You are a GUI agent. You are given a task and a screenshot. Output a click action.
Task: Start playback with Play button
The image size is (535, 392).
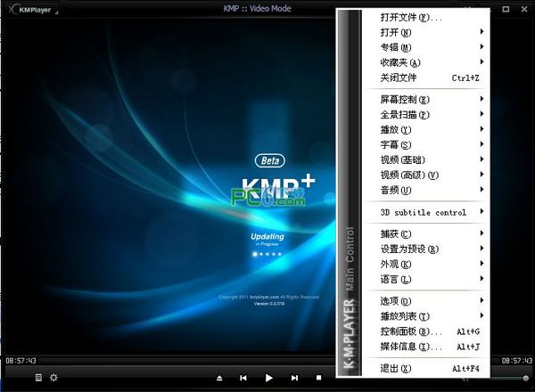[269, 378]
